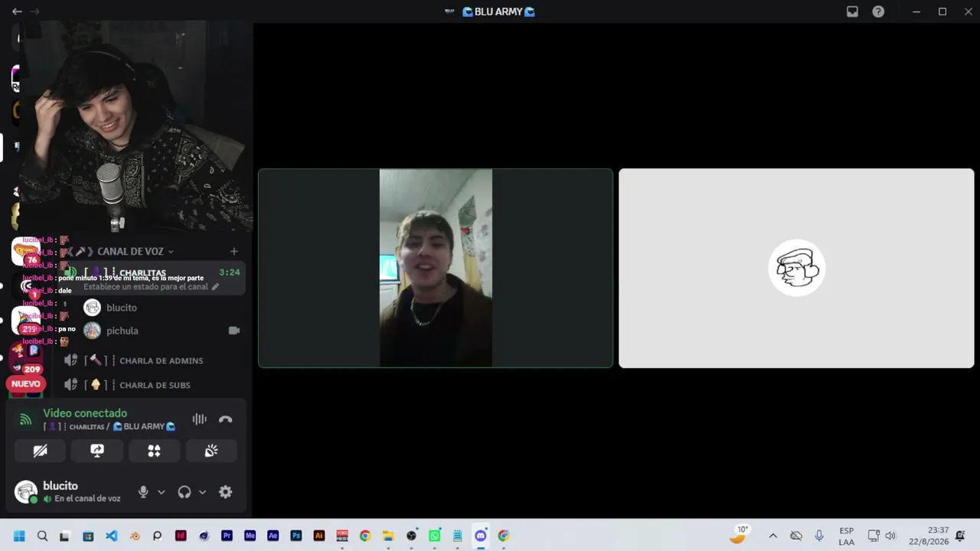Open user settings gear
The height and width of the screenshot is (551, 980).
[225, 492]
